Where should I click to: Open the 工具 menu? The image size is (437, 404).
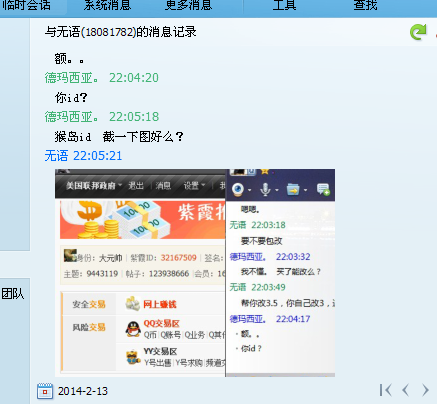pos(284,5)
